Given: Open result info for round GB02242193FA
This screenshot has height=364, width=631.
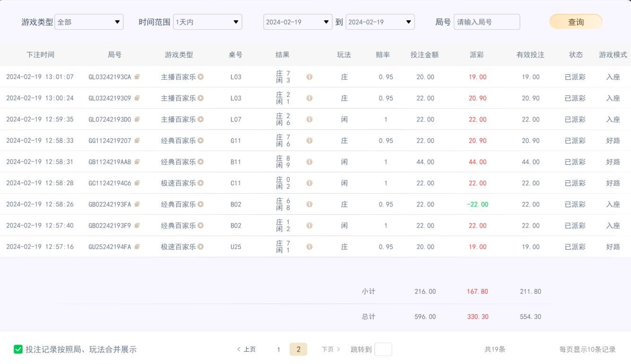Looking at the screenshot, I should point(310,204).
